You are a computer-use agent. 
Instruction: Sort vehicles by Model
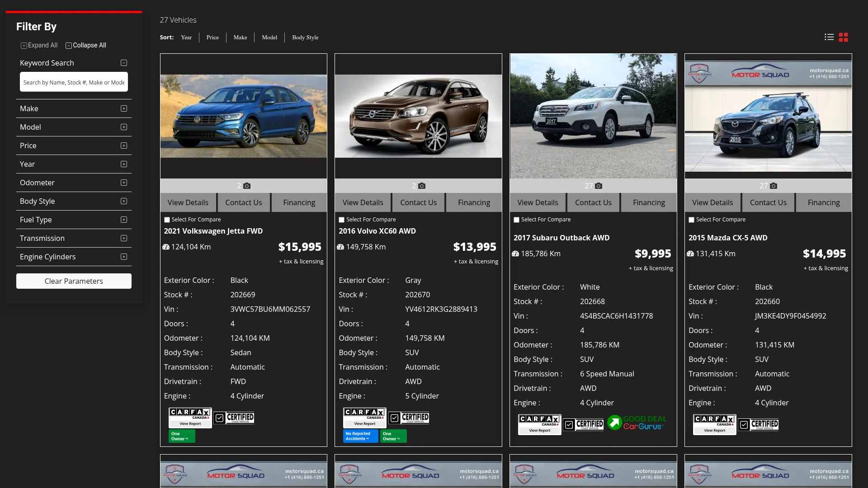[269, 38]
